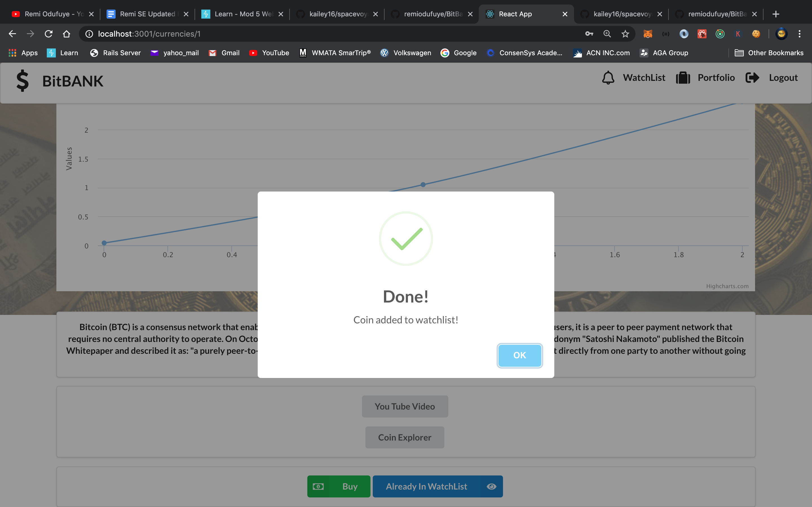This screenshot has width=812, height=507.
Task: Click the Logout arrow icon
Action: point(752,78)
